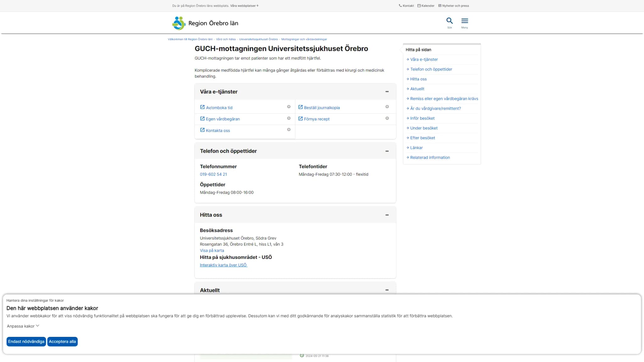The image size is (644, 362).
Task: Collapse the Våra e-tjänster section
Action: (387, 92)
